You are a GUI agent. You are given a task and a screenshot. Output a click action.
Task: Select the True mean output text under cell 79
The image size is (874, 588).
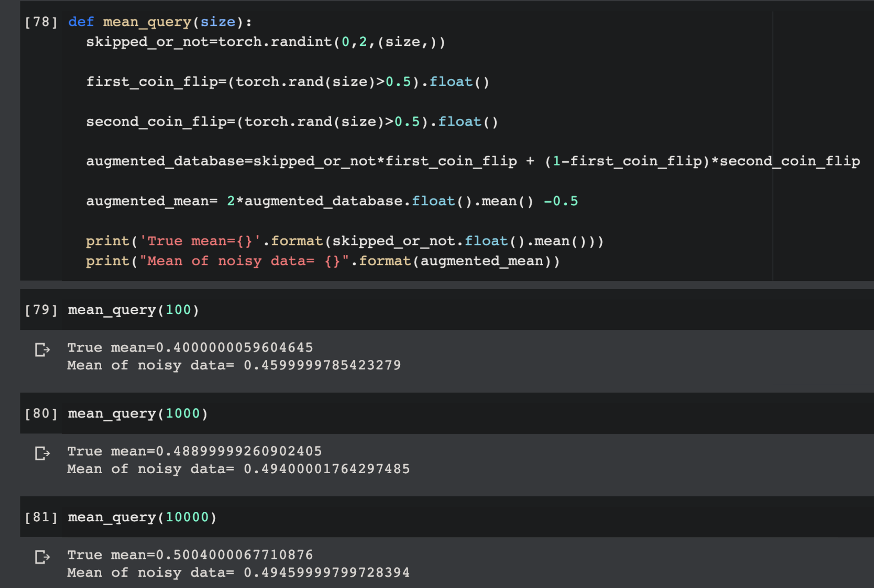[x=190, y=347]
